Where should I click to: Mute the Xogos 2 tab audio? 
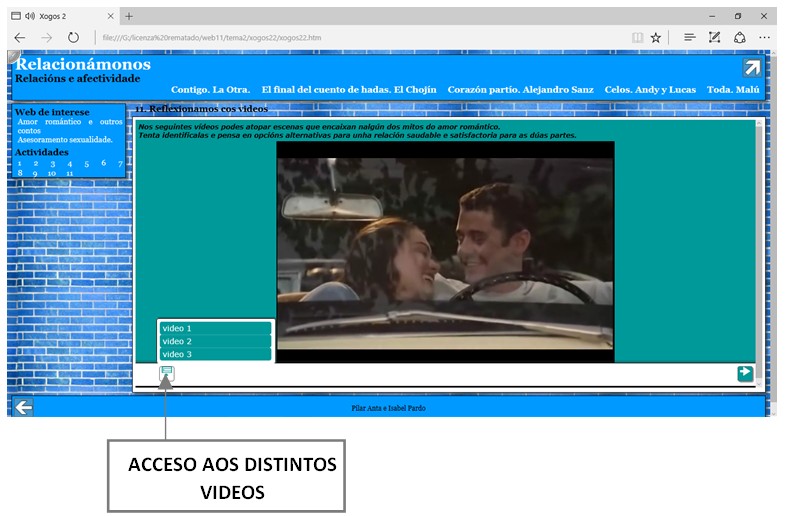pyautogui.click(x=30, y=16)
